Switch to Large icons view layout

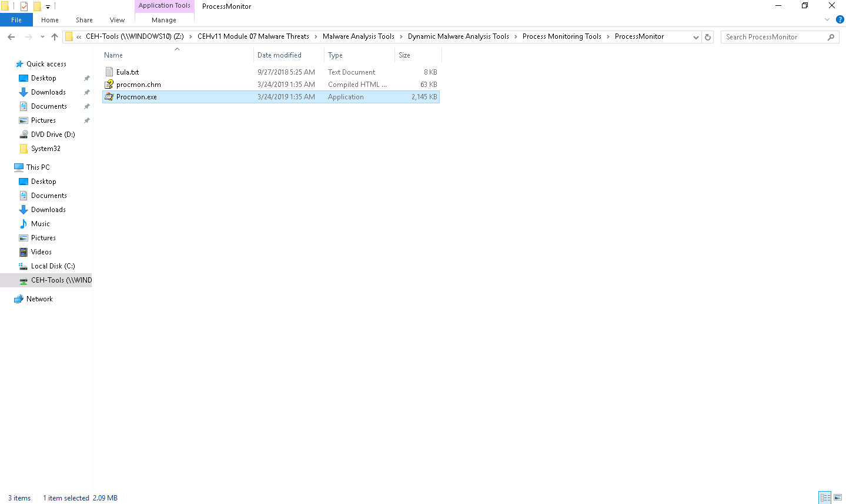(838, 498)
